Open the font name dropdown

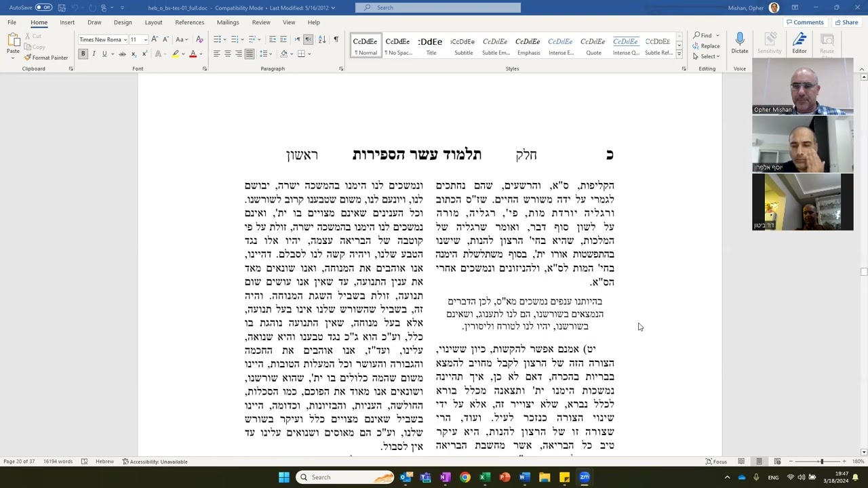click(x=125, y=39)
